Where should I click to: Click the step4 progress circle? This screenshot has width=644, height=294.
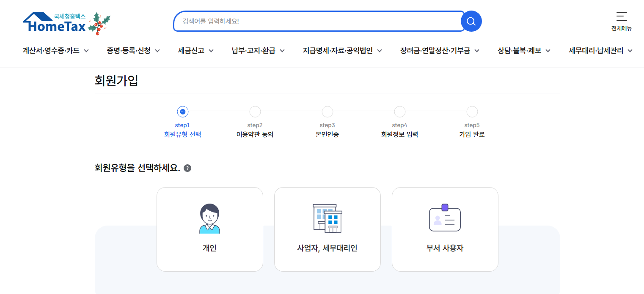pyautogui.click(x=400, y=112)
